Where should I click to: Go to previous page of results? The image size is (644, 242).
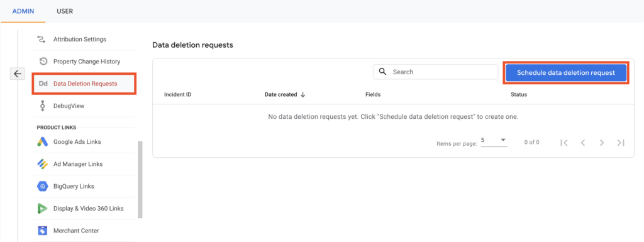tap(583, 143)
